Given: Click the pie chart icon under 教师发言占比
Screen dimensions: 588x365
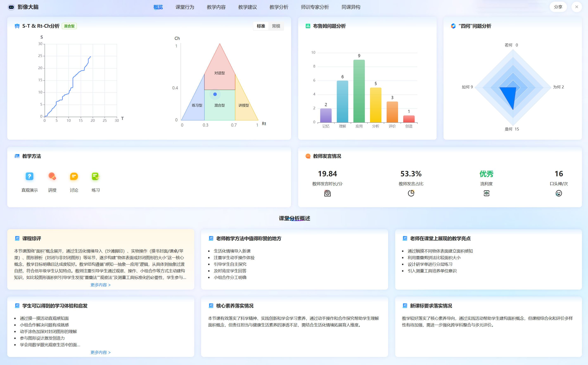Looking at the screenshot, I should [x=411, y=193].
